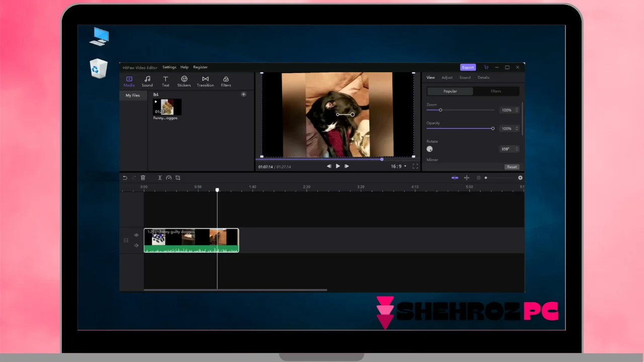This screenshot has height=362, width=644.
Task: Zoom out the timeline with minus icon
Action: (x=478, y=177)
